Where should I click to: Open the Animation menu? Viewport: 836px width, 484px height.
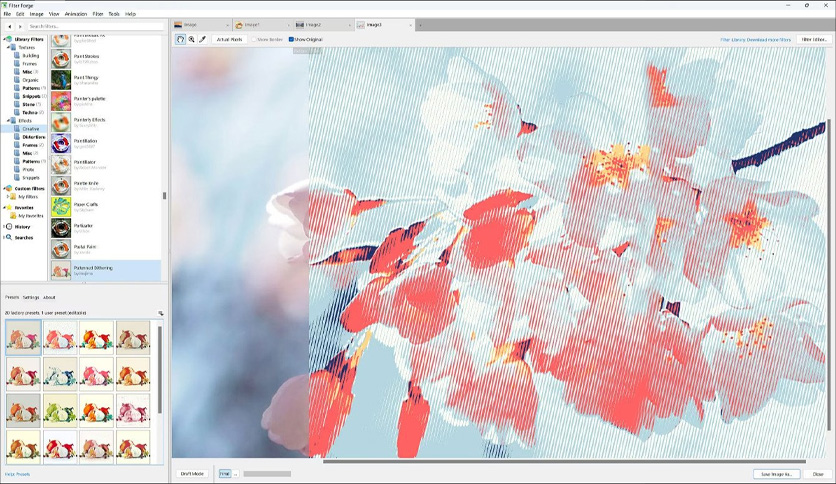pos(76,14)
